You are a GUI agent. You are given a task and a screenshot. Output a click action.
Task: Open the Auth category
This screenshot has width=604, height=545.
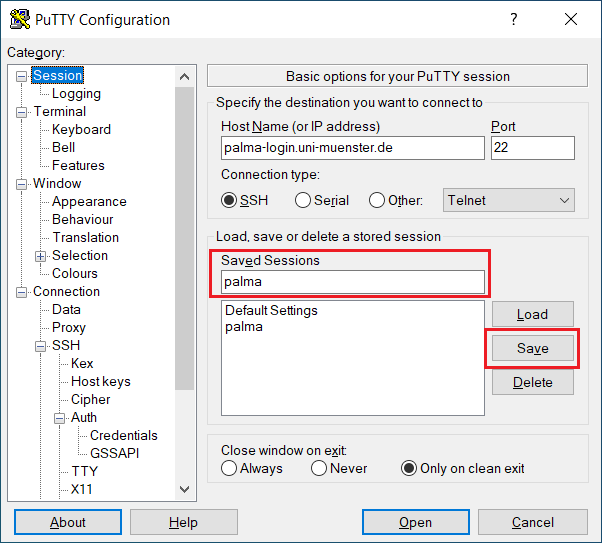pos(84,418)
